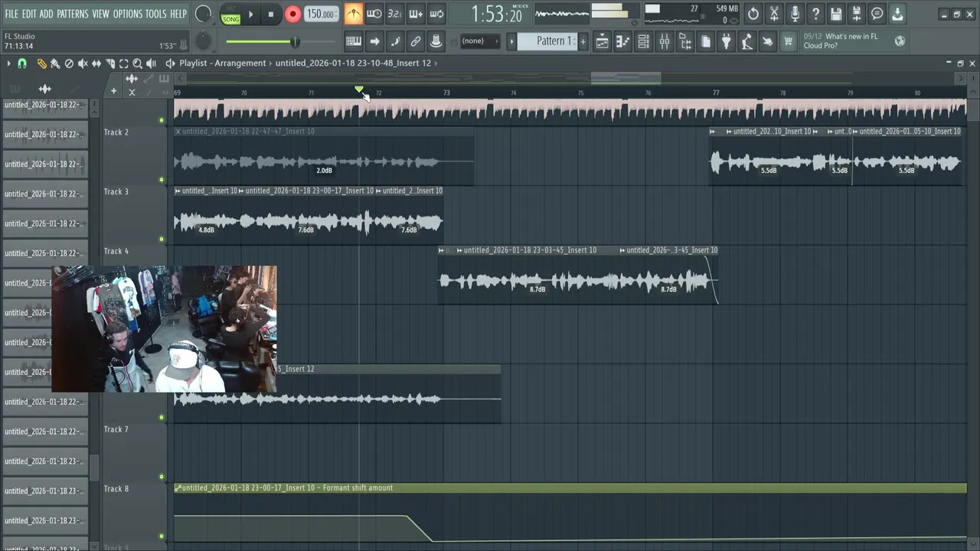
Task: Select the Paint brush tool in Playlist
Action: pyautogui.click(x=55, y=64)
